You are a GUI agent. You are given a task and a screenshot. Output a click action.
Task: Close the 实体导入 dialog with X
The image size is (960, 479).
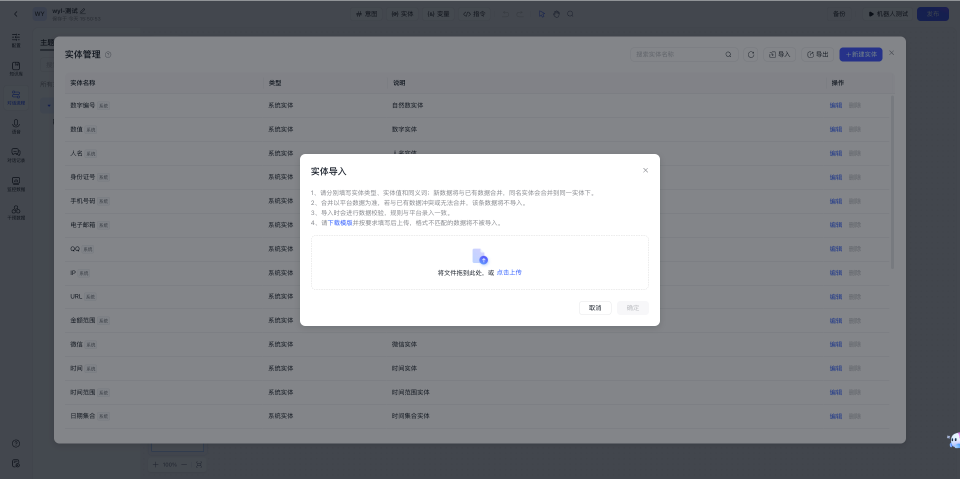645,170
